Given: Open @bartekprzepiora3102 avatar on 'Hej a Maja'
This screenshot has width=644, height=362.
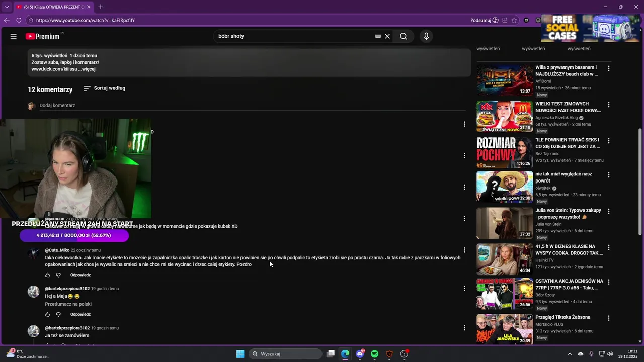Looking at the screenshot, I should [33, 292].
